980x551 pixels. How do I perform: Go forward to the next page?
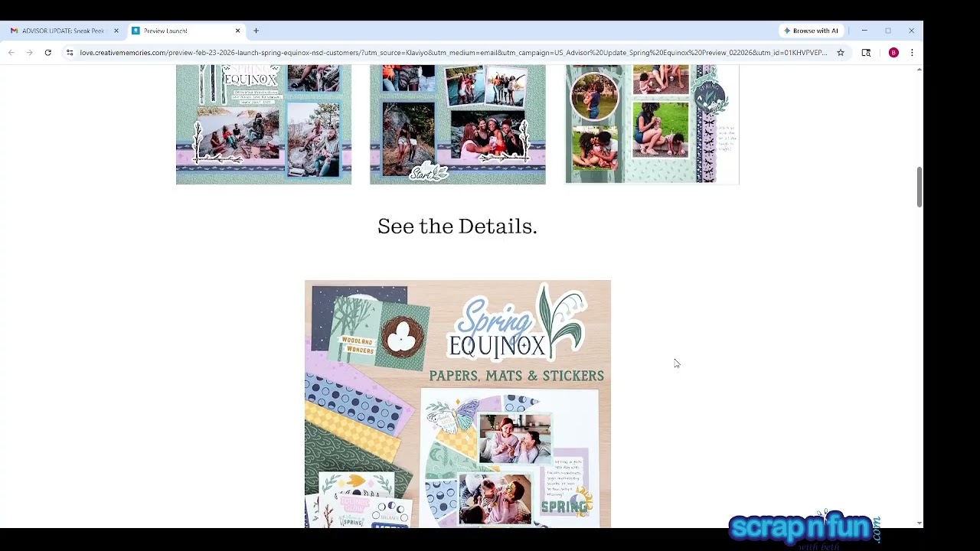coord(29,53)
